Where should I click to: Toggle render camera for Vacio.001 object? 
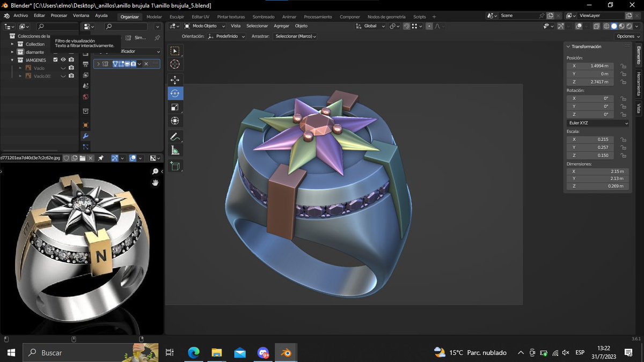click(x=71, y=76)
